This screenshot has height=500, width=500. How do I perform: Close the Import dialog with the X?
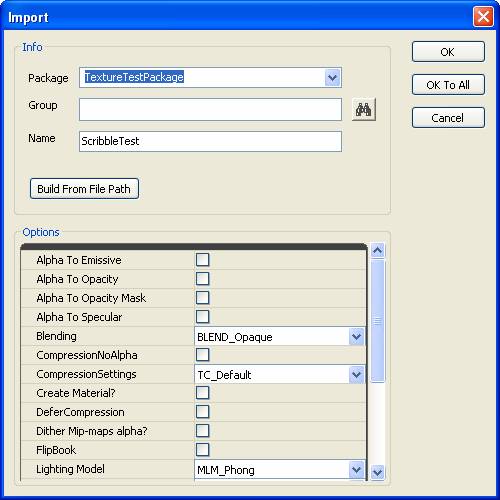click(483, 16)
